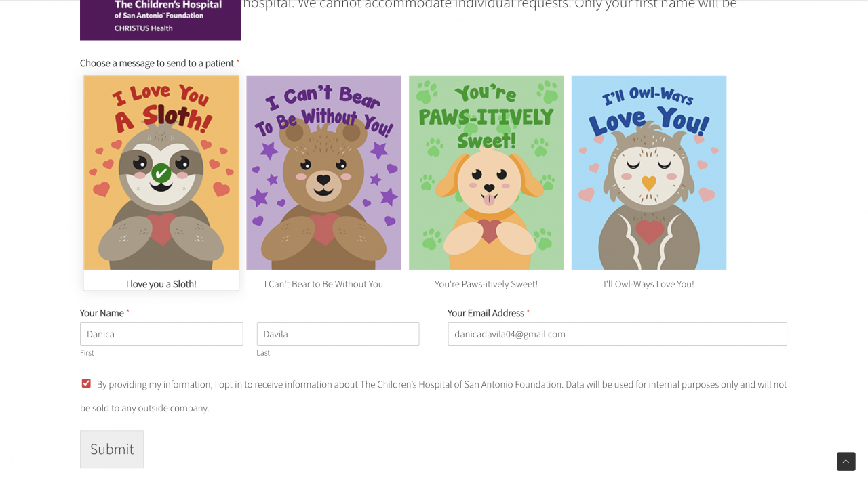Click the scroll-to-top arrow icon

[x=846, y=461]
